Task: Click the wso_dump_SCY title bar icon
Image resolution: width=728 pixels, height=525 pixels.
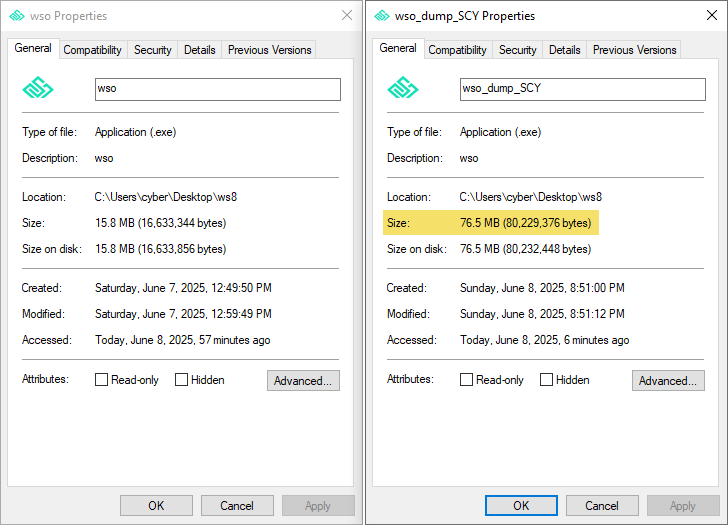Action: click(382, 16)
